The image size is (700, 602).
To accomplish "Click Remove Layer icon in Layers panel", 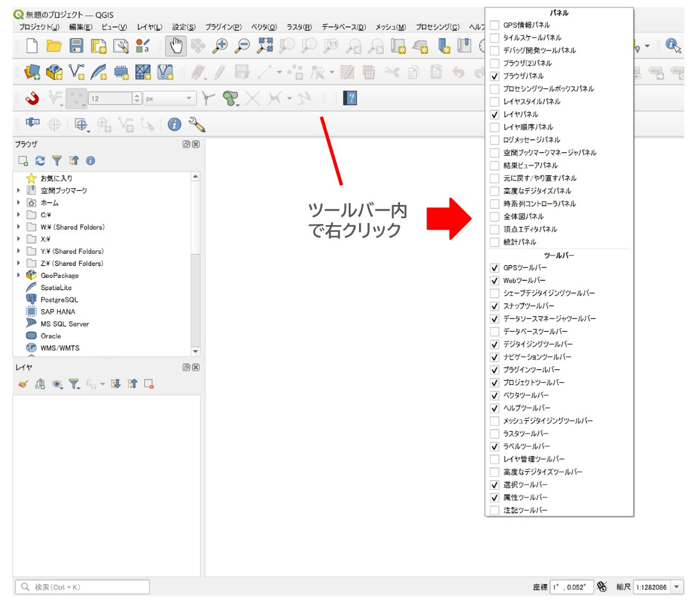I will click(149, 384).
